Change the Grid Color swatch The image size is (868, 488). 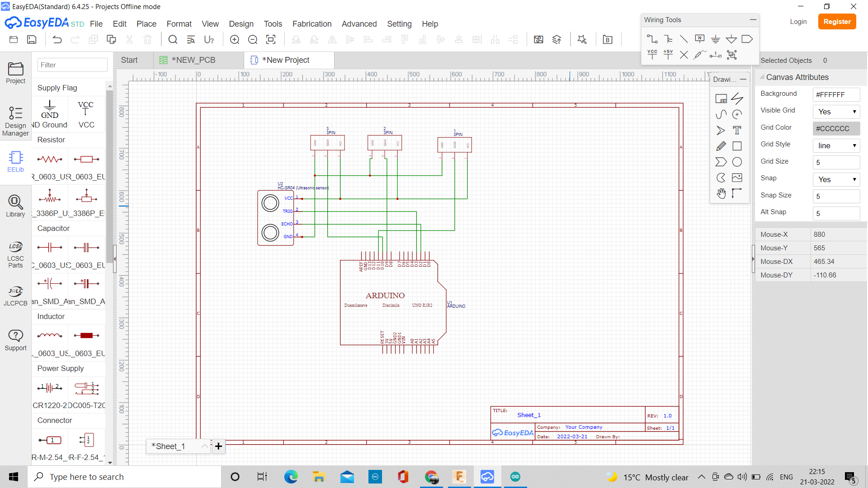835,128
